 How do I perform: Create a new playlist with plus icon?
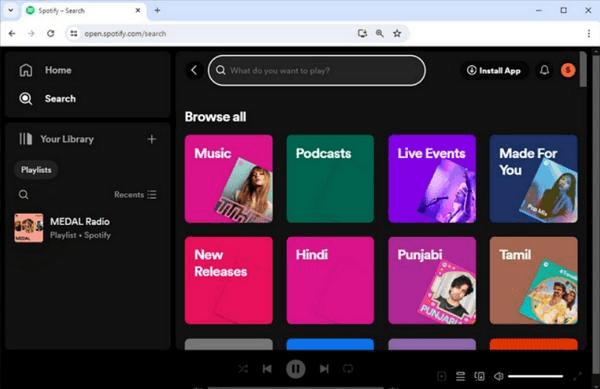coord(152,139)
